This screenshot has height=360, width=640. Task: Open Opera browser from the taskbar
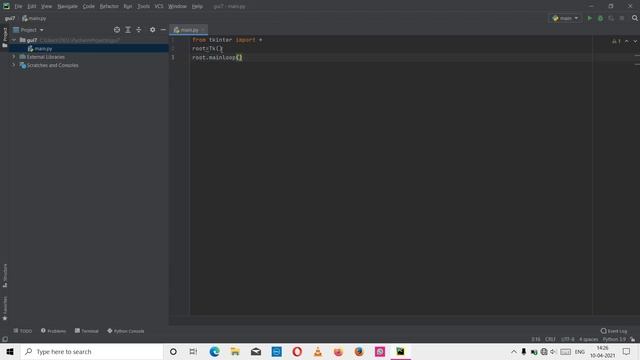coord(297,351)
